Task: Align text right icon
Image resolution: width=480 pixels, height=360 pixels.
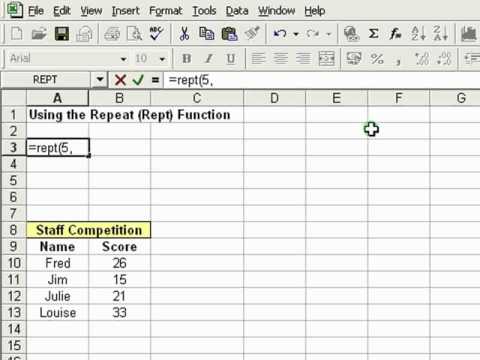Action: (x=303, y=59)
